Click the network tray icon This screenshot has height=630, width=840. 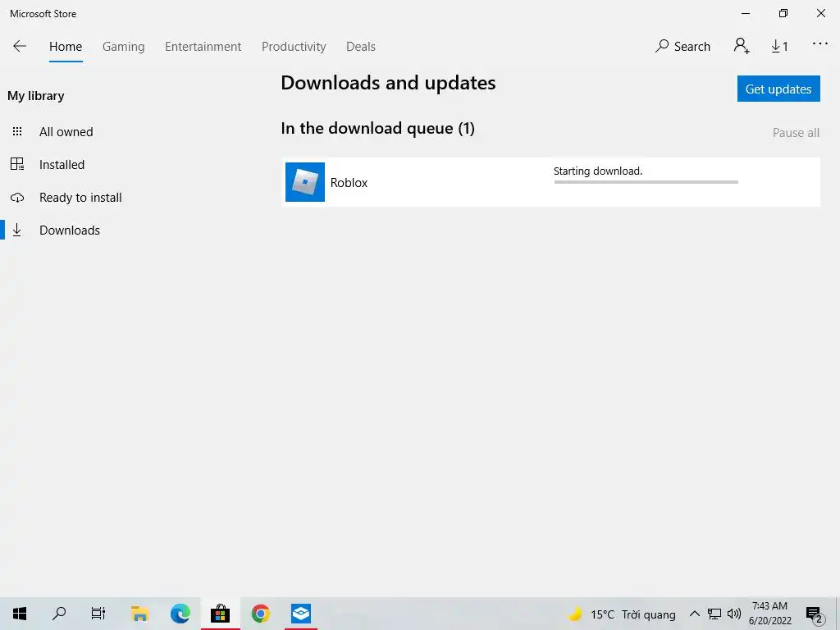coord(714,614)
